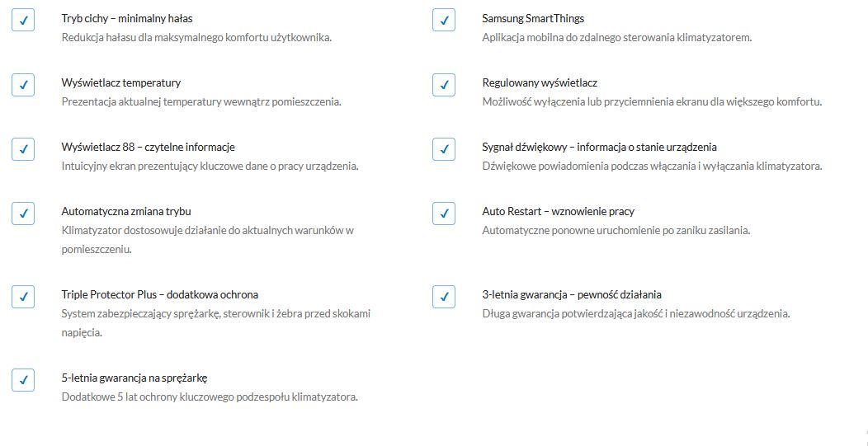Click the Sygnał dźwiękowy feature heading
The height and width of the screenshot is (446, 868).
(599, 147)
